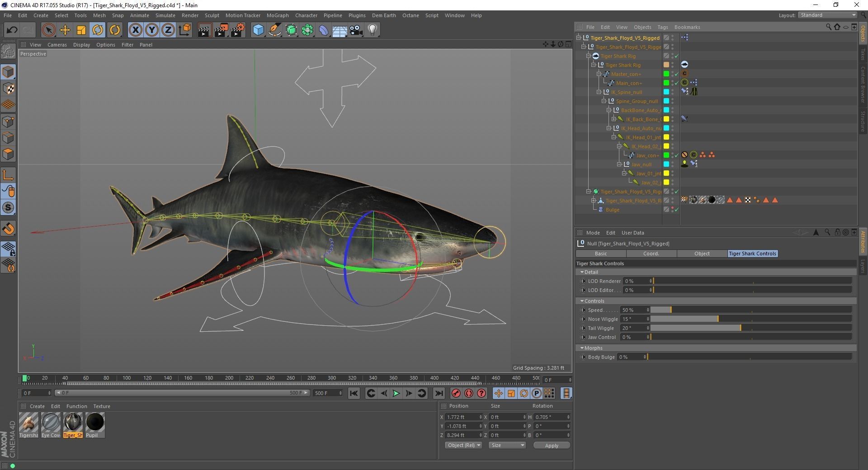Click the Undo arrow icon

coord(12,30)
